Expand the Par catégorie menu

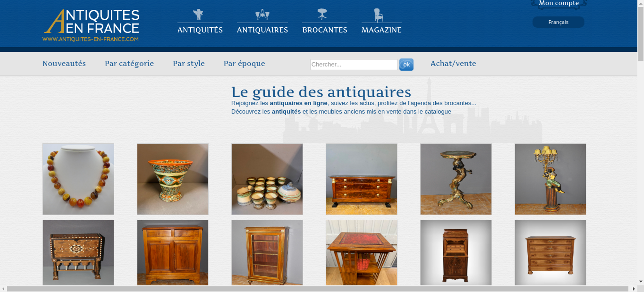129,63
